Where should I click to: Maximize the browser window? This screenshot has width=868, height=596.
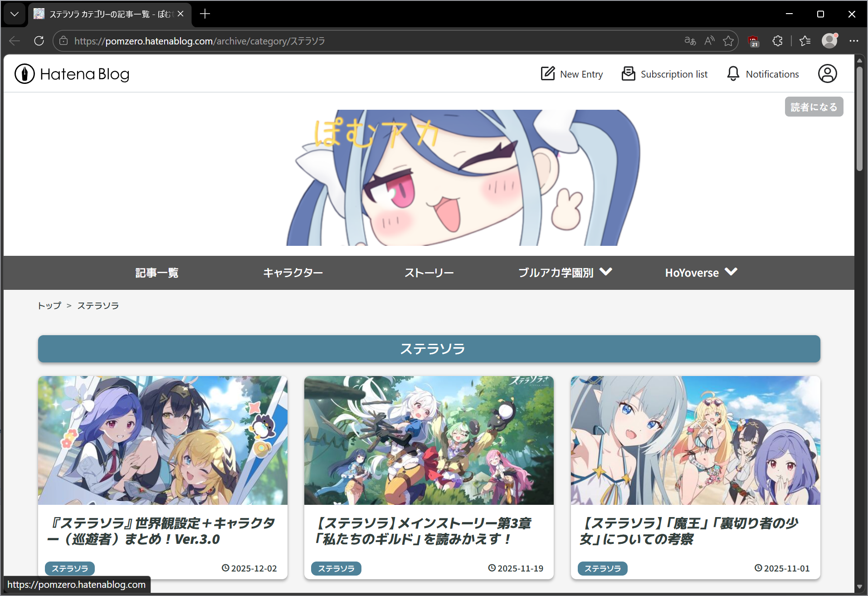[820, 14]
